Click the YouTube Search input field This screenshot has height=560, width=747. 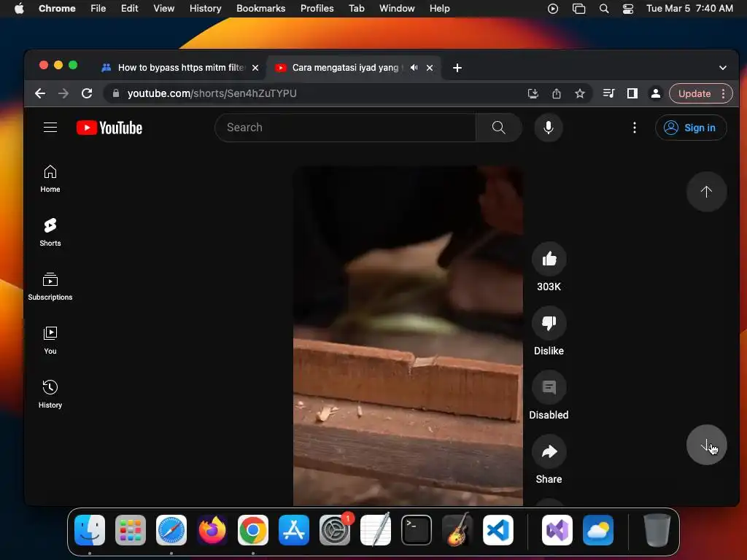tap(345, 128)
